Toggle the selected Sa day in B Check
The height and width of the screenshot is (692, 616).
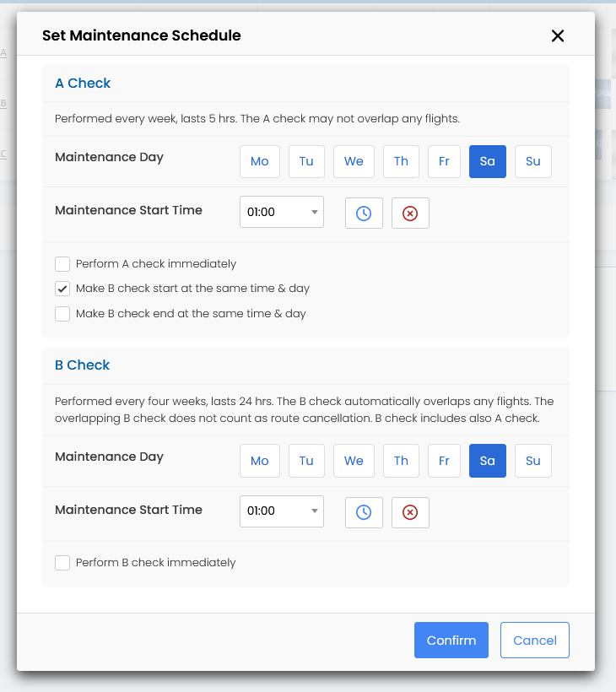(487, 461)
